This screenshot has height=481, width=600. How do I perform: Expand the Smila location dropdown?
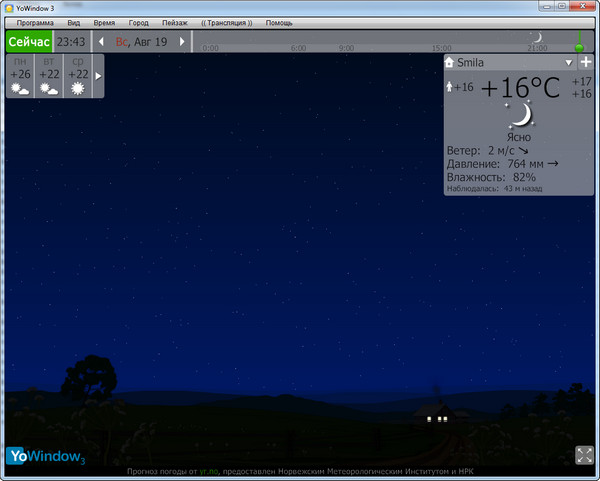point(568,62)
